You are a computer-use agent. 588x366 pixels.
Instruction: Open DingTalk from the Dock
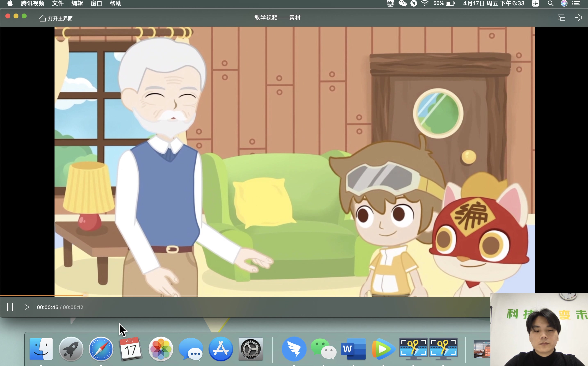(x=294, y=349)
